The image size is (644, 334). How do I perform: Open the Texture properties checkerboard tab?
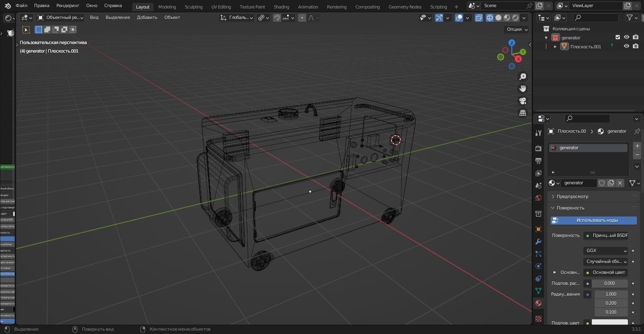(x=538, y=319)
